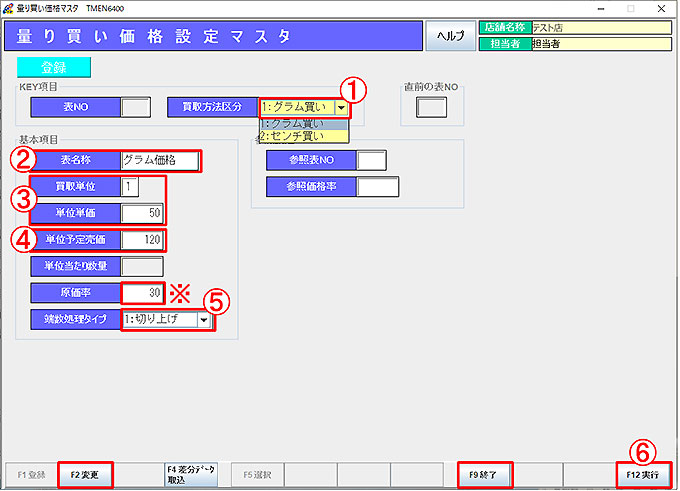Viewport: 680px width, 491px height.
Task: Close the 量り買い価格マスタ window
Action: click(x=661, y=9)
